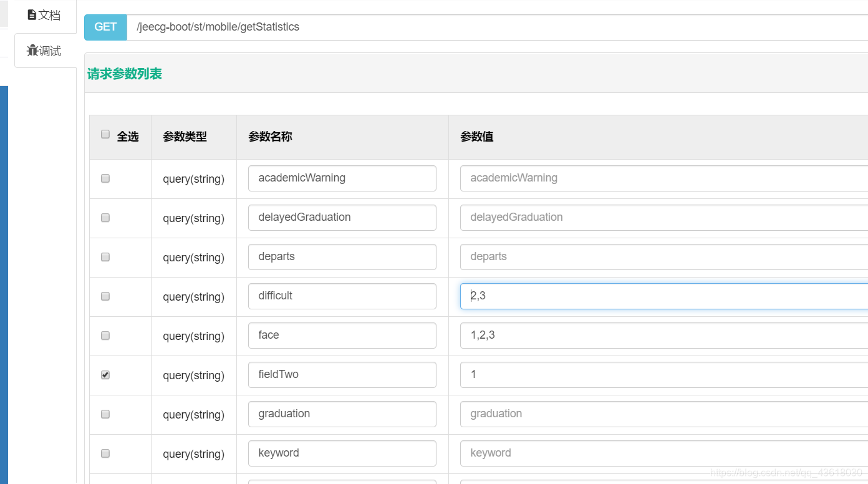
Task: Click the empty graduation value field
Action: pyautogui.click(x=664, y=414)
